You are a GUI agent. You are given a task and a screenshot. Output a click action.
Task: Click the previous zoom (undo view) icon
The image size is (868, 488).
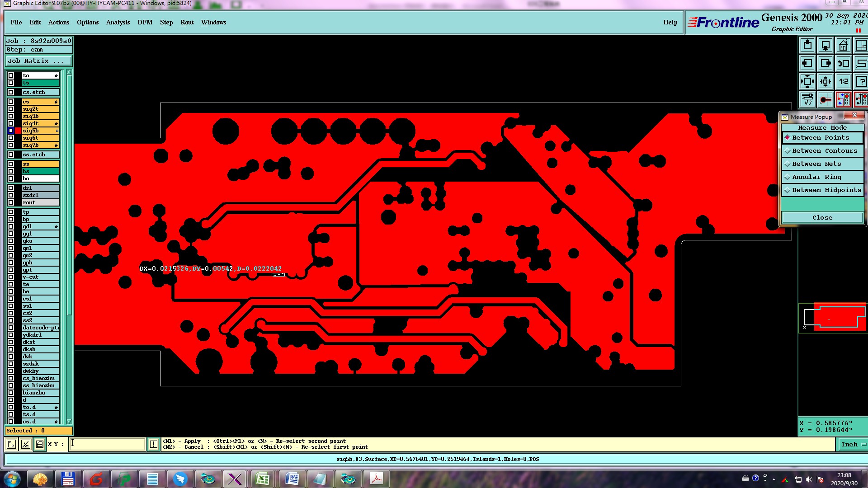click(x=843, y=63)
